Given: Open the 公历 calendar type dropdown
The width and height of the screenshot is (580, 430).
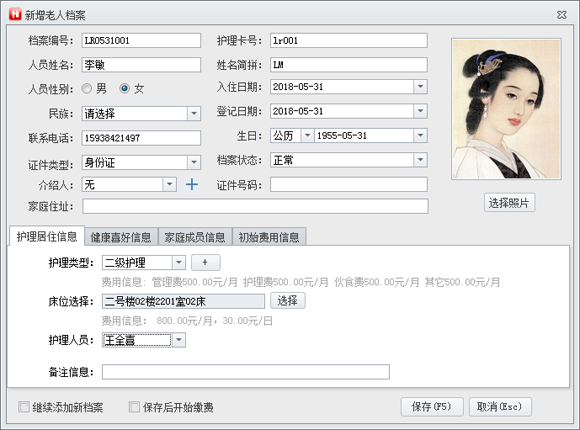Looking at the screenshot, I should 307,135.
